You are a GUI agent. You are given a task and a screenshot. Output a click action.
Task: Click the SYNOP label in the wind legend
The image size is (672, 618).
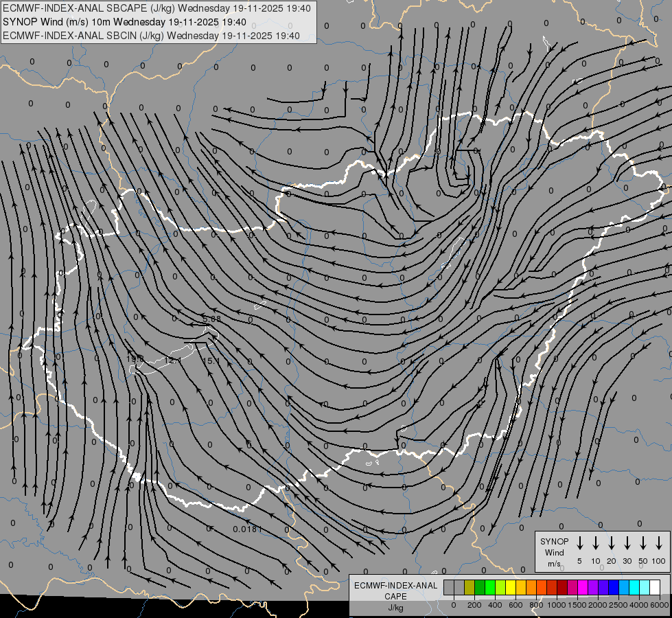pyautogui.click(x=554, y=541)
